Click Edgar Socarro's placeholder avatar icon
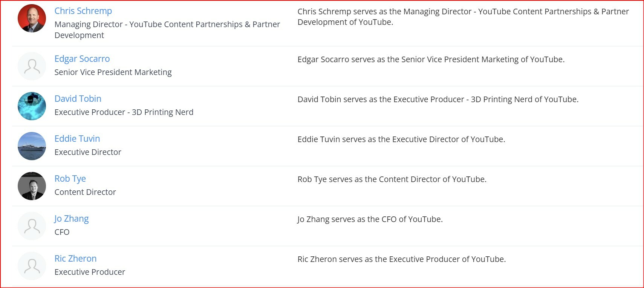Screen dimensions: 644x288 32,66
